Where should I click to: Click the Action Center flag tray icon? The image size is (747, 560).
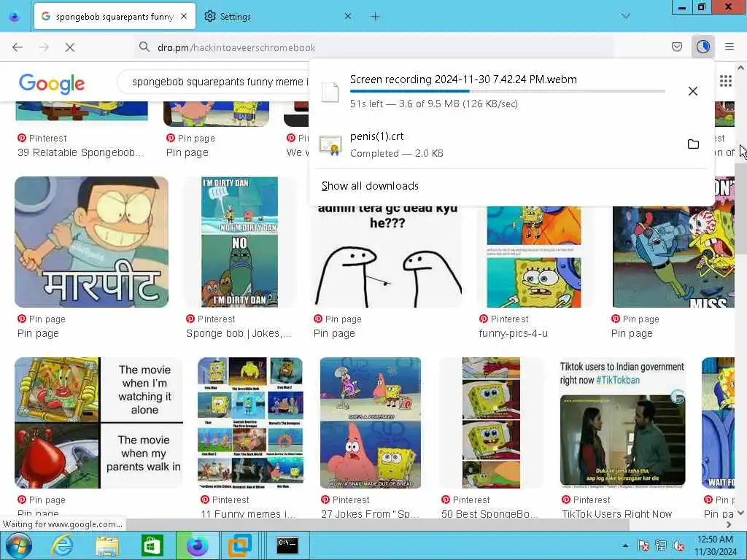coord(643,545)
